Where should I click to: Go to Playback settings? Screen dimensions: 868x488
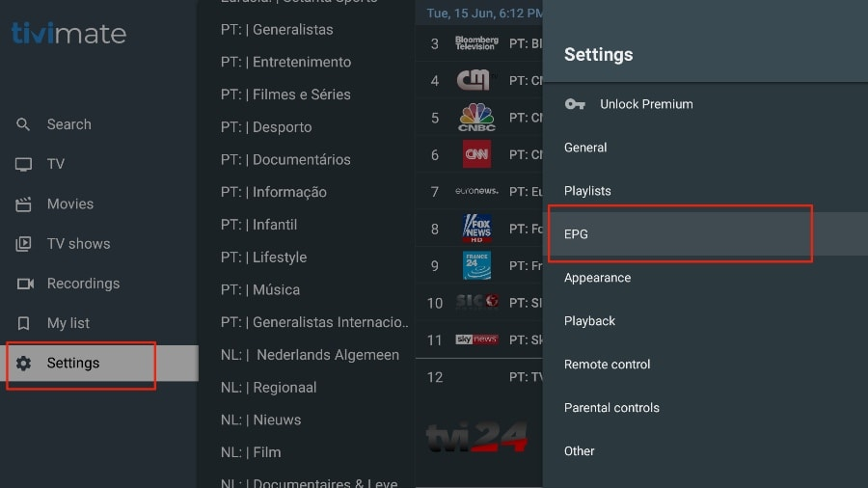(x=589, y=321)
